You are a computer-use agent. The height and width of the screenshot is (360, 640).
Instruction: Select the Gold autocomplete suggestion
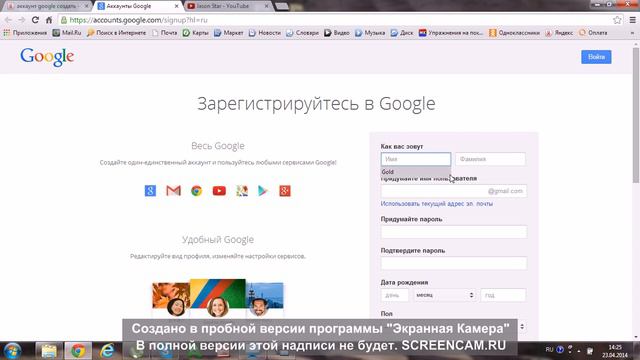(x=416, y=172)
